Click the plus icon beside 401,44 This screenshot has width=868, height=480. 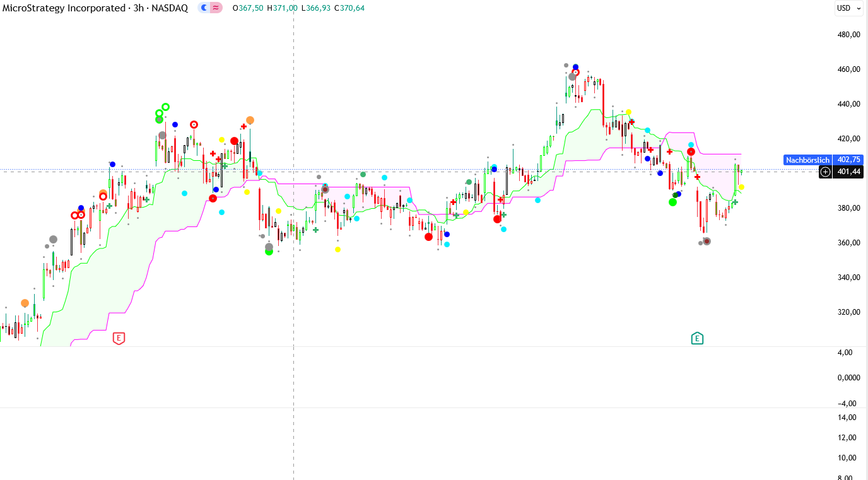point(825,172)
